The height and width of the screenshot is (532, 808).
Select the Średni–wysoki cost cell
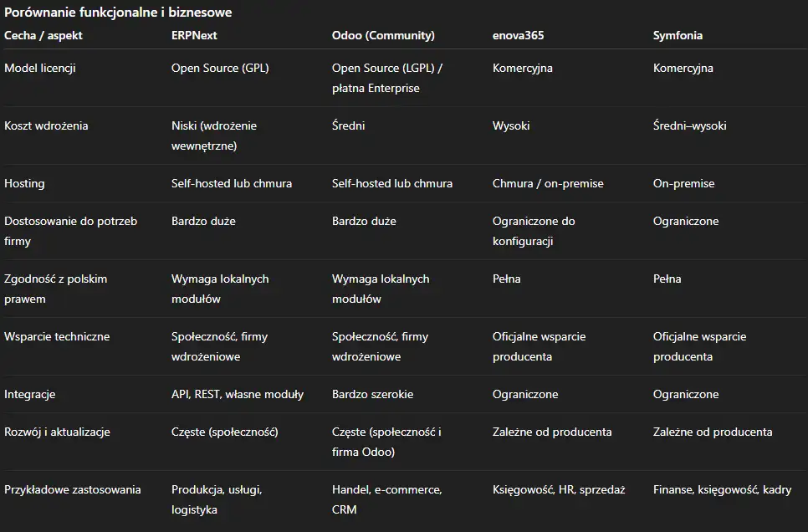tap(689, 126)
